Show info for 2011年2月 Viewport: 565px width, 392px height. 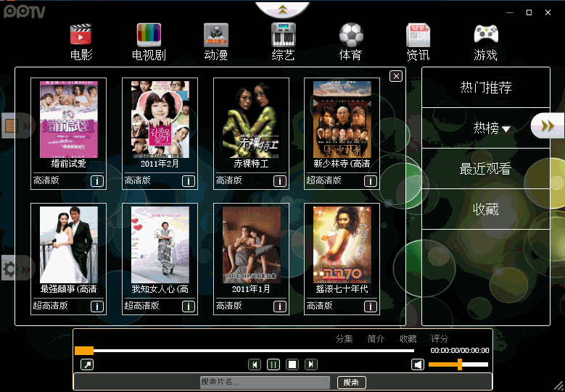189,181
